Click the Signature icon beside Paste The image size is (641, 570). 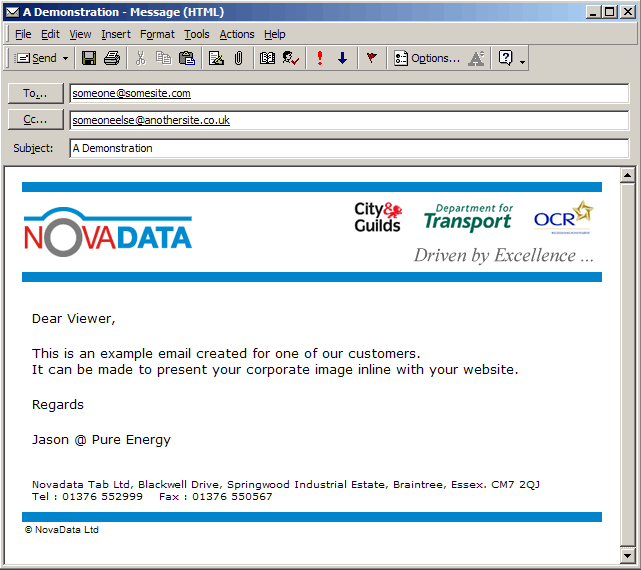(215, 58)
